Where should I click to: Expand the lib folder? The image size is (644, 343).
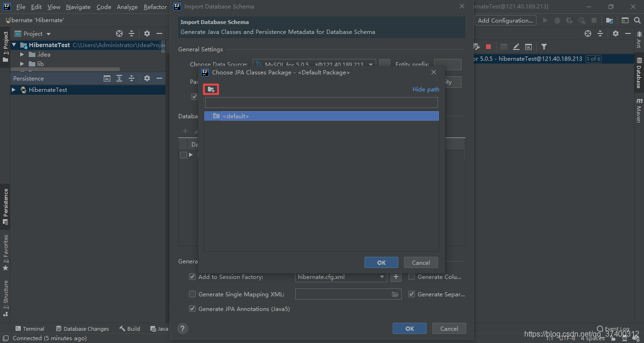click(22, 64)
